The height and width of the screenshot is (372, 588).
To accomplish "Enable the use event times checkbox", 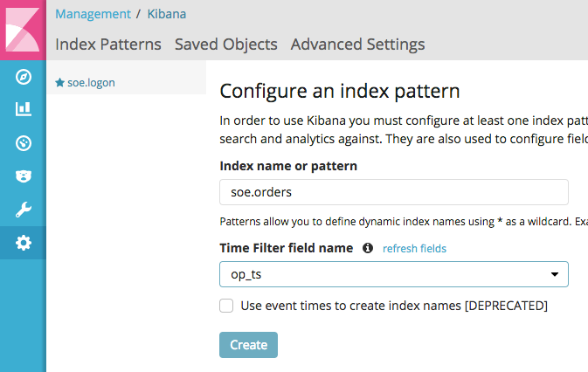I will [x=226, y=306].
